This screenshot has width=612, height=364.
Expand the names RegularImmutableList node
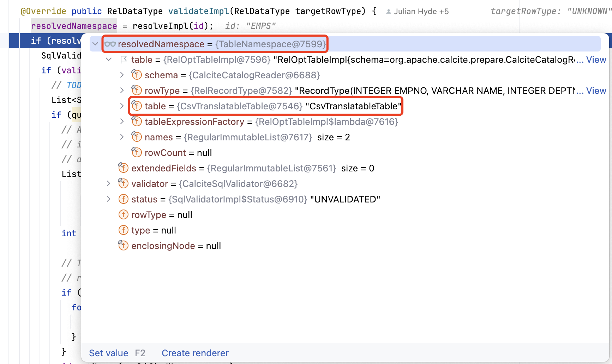point(122,137)
